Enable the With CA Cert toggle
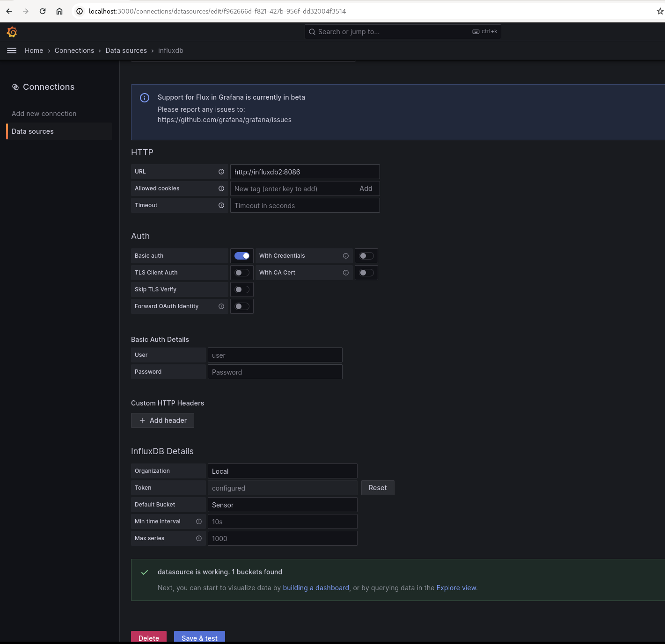This screenshot has width=665, height=644. pos(366,273)
